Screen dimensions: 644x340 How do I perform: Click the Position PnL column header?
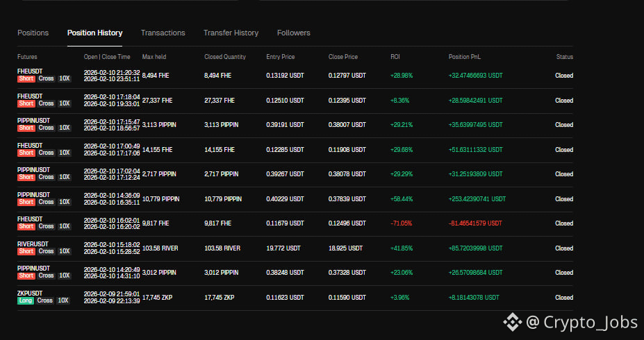(465, 56)
